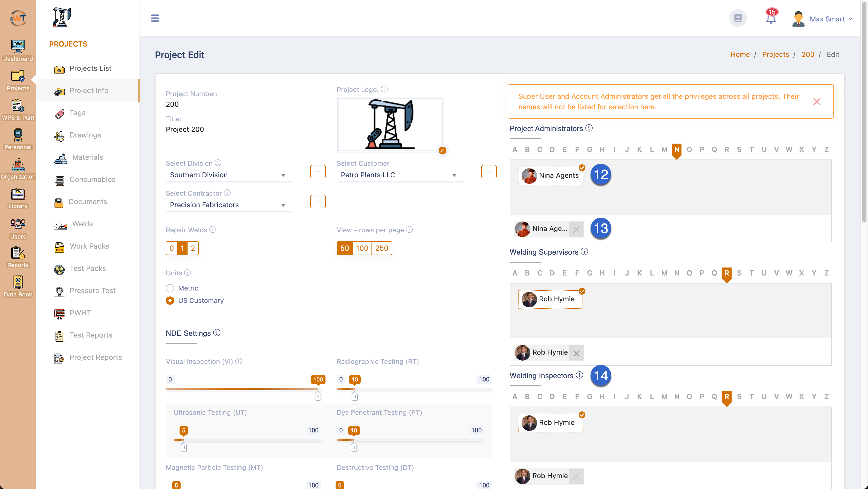Open Work Packs in sidebar menu
The width and height of the screenshot is (868, 489).
tap(89, 246)
